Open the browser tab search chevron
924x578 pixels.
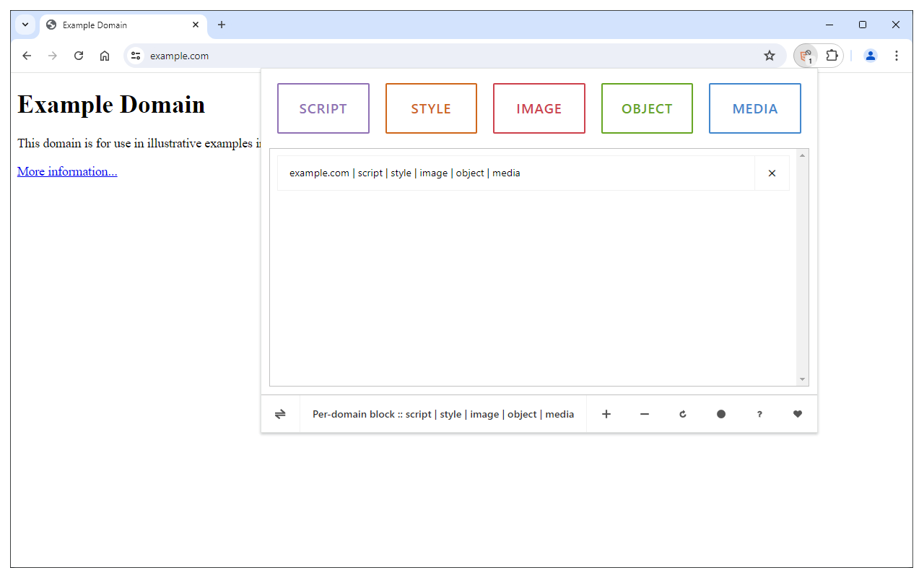point(24,24)
